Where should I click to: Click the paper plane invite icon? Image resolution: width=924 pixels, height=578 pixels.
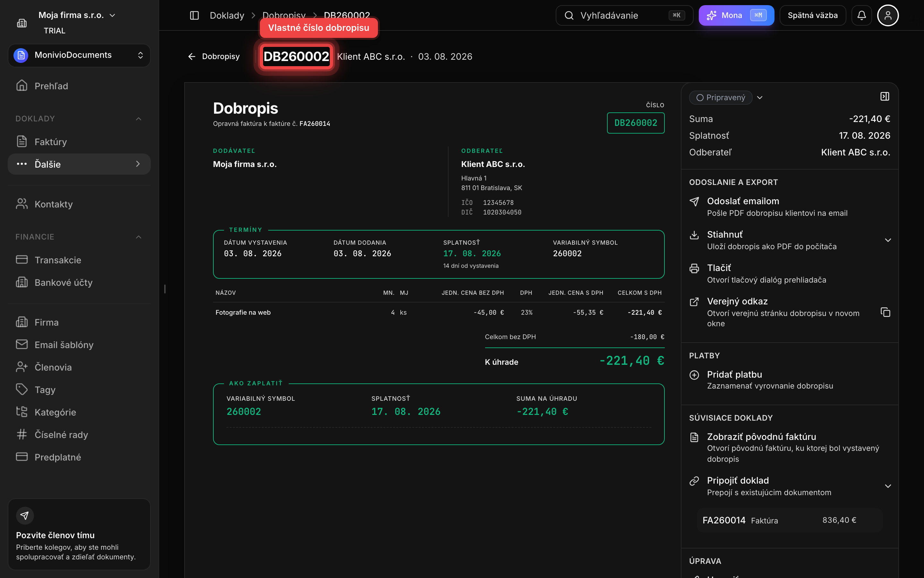point(25,516)
